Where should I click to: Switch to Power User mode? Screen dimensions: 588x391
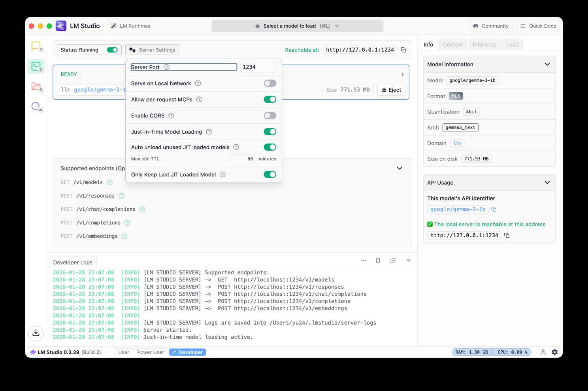(151, 352)
